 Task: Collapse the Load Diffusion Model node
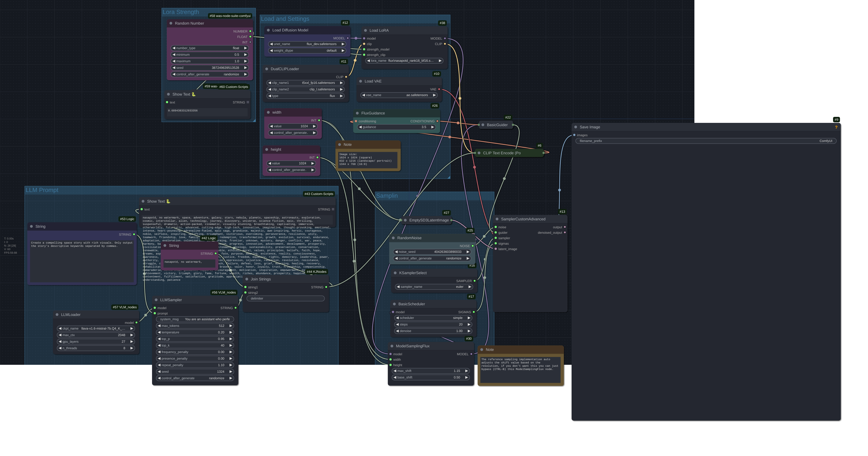(268, 30)
